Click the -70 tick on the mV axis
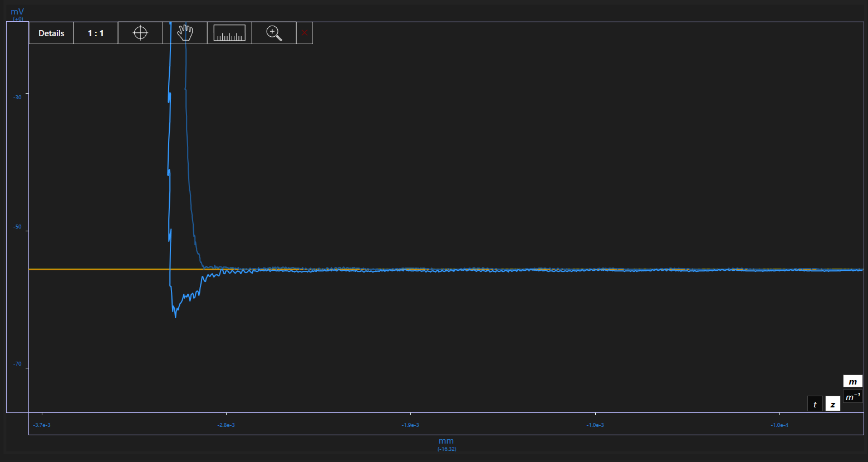This screenshot has height=462, width=868. [x=17, y=364]
